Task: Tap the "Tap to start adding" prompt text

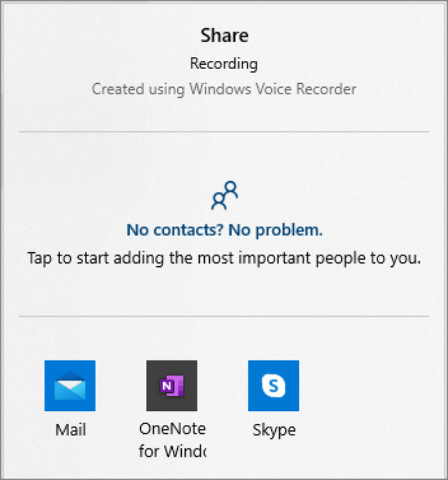Action: 224,259
